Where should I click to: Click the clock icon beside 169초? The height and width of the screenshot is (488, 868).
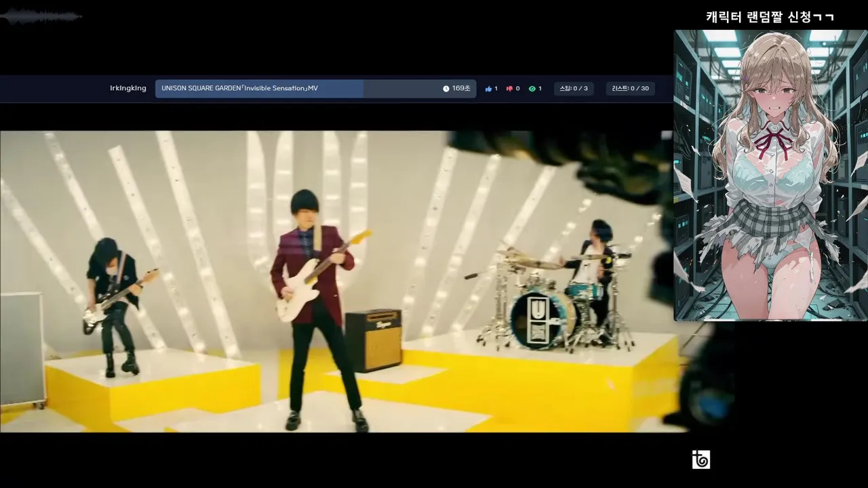pos(446,89)
